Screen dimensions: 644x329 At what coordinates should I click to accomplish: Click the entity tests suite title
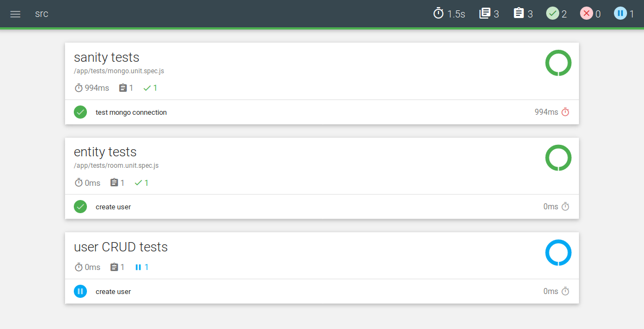tap(105, 152)
